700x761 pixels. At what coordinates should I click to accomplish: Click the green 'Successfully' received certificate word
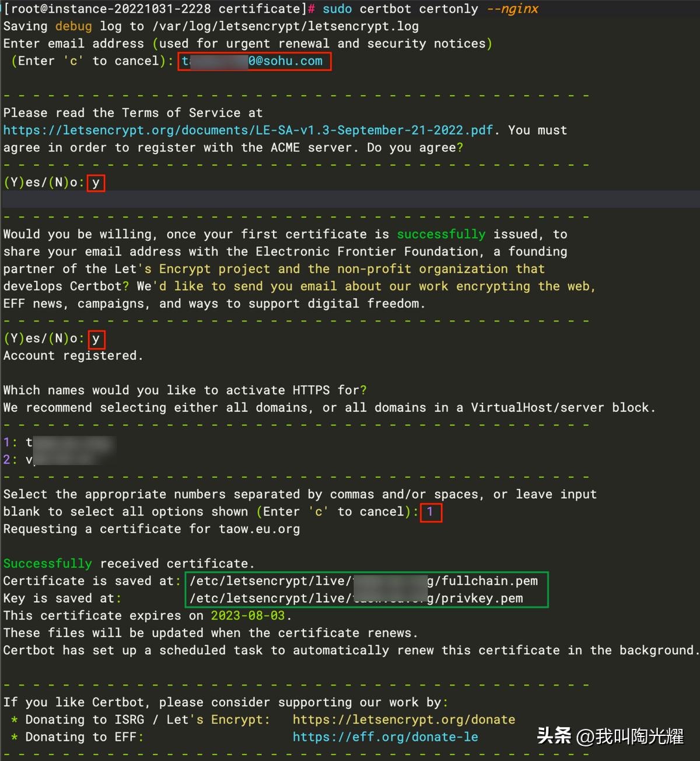point(47,563)
